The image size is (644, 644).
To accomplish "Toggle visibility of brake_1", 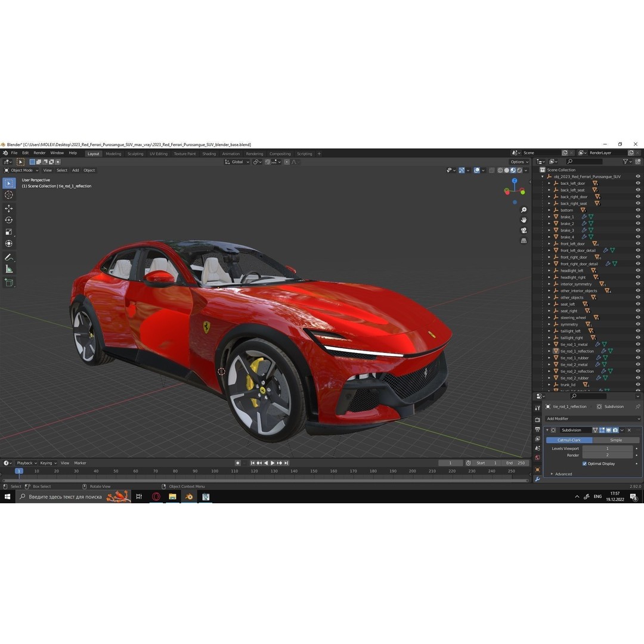I will pos(638,217).
